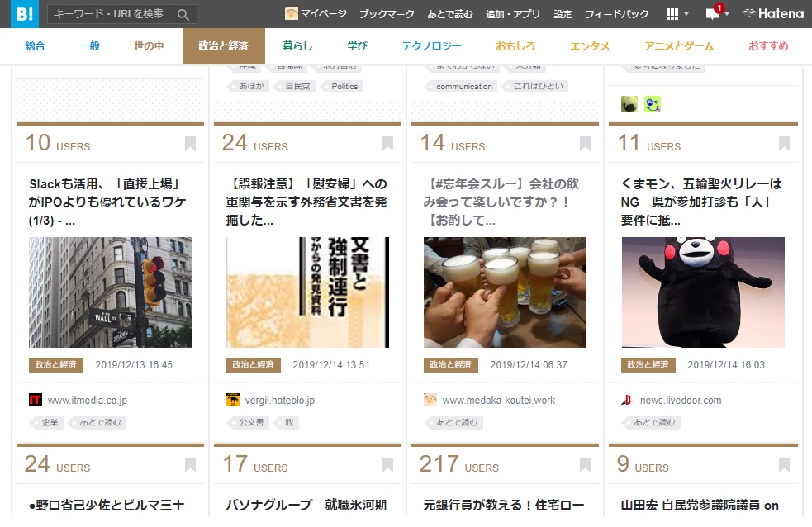Click the beer glasses toast thumbnail

505,292
